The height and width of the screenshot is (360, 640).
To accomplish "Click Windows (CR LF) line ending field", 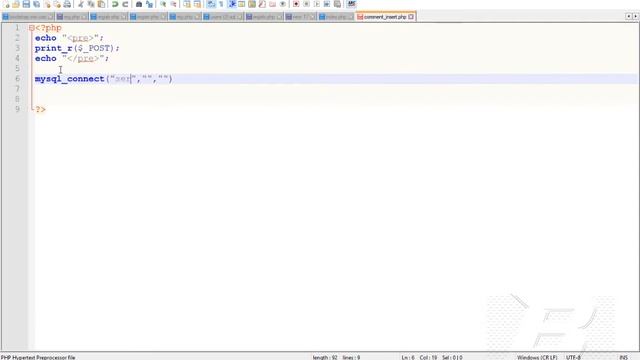I will [x=537, y=357].
